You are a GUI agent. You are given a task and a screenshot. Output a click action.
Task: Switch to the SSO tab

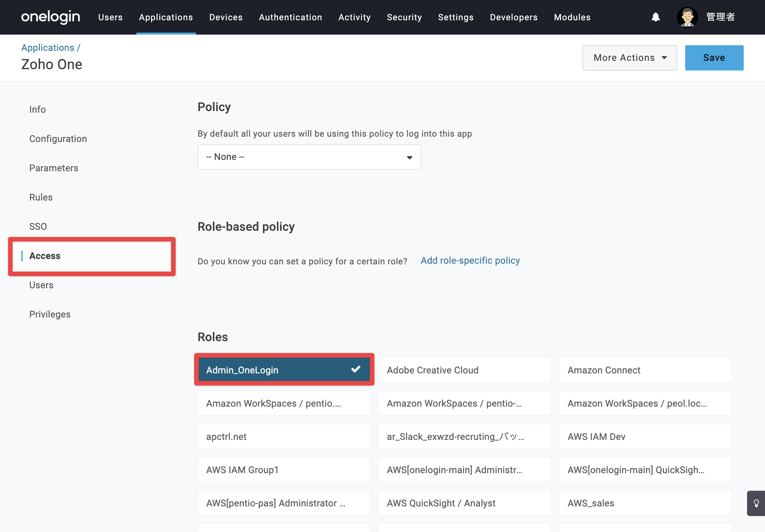click(x=38, y=227)
